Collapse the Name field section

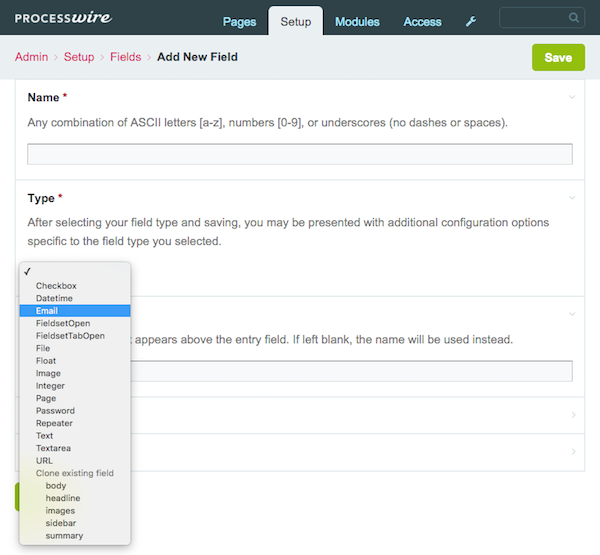[572, 97]
